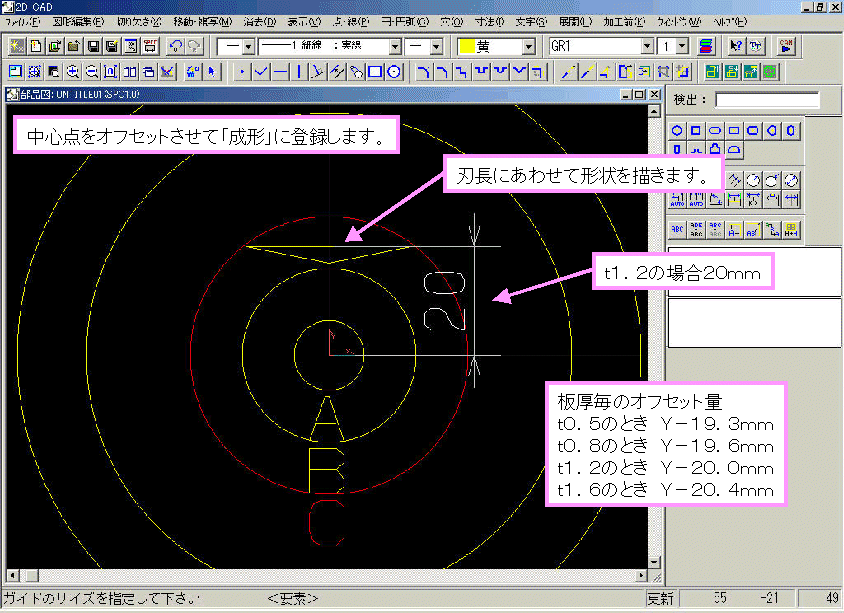Screen dimensions: 844x613
Task: Launch the CAM icon in toolbar
Action: coord(786,46)
